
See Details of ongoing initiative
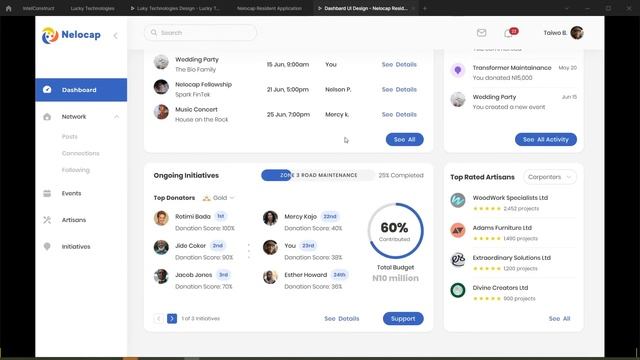342,319
